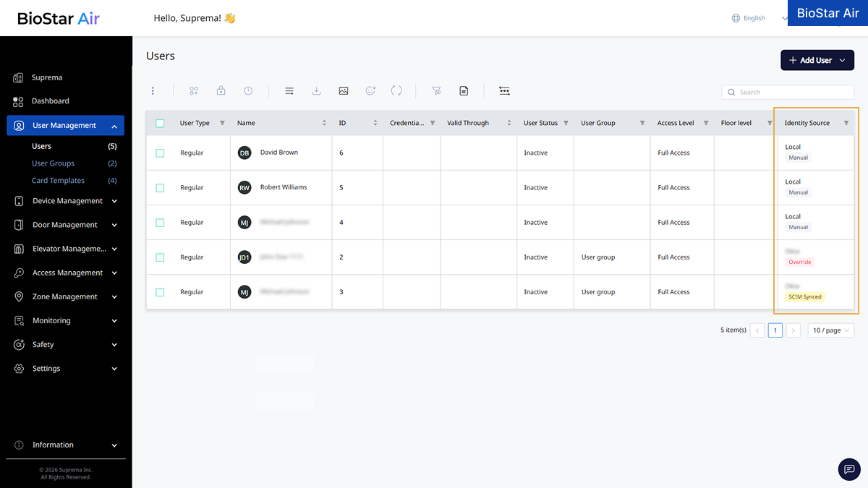This screenshot has width=868, height=488.
Task: Click the image picture toolbar icon
Action: (x=344, y=91)
